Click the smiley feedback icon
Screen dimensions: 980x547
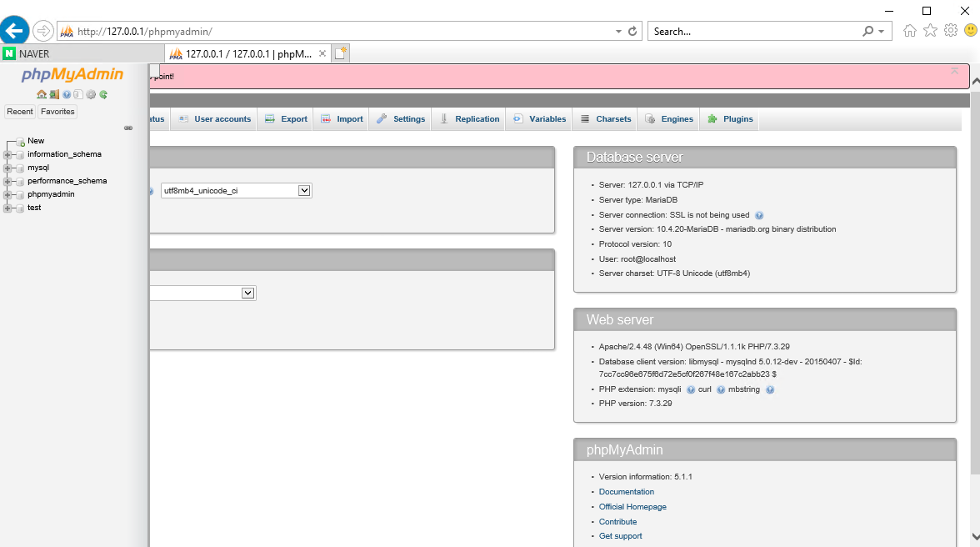pyautogui.click(x=971, y=31)
